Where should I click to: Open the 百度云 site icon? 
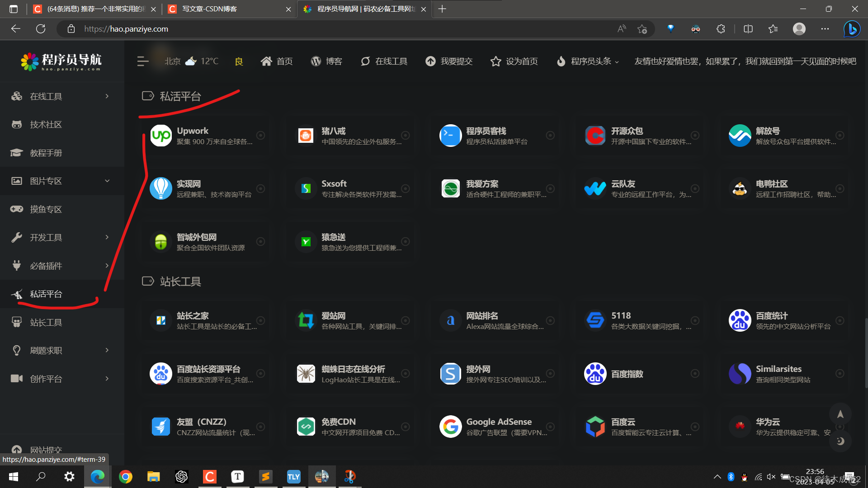[x=595, y=427]
